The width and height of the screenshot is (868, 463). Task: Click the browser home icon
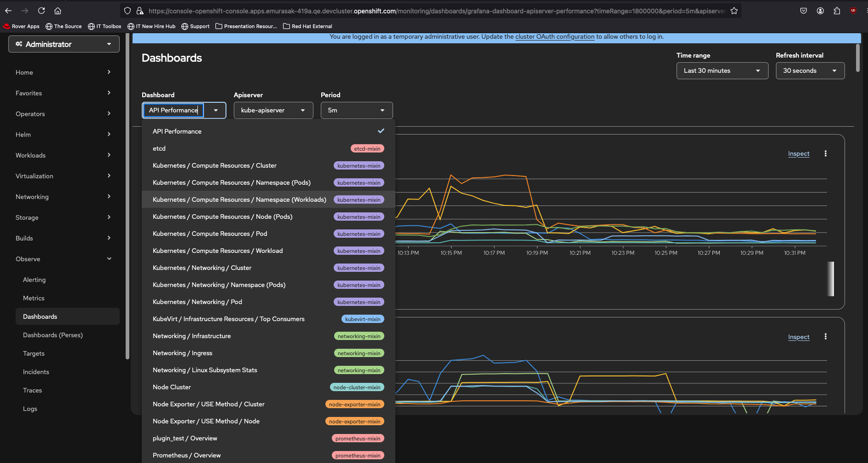click(x=58, y=11)
